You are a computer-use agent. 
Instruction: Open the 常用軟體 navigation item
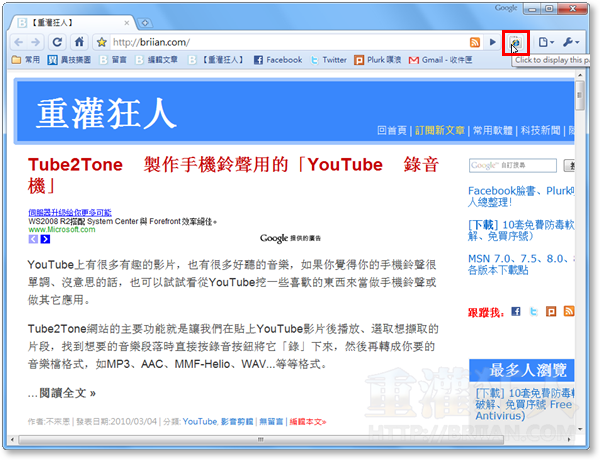[x=490, y=130]
